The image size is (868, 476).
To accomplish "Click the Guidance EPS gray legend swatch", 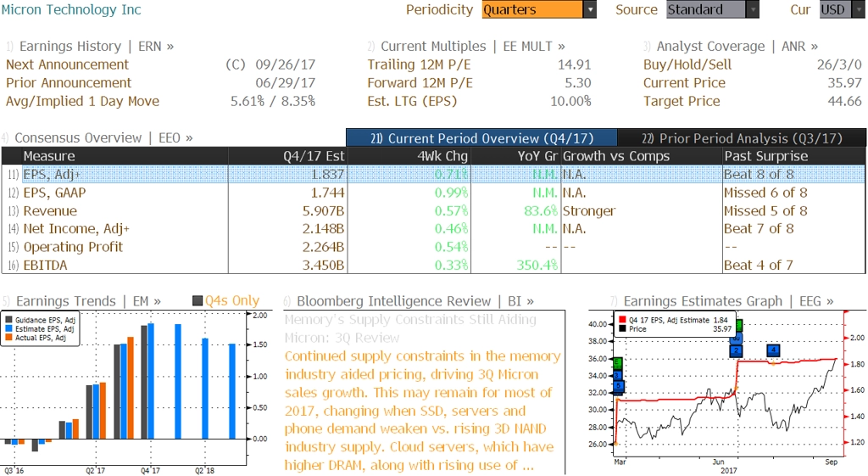I will point(8,320).
